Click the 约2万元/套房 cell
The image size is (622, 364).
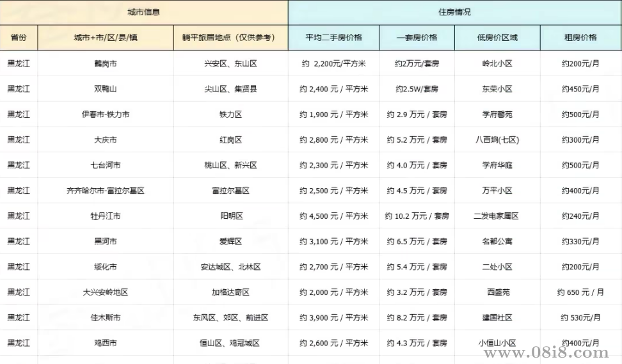(417, 63)
